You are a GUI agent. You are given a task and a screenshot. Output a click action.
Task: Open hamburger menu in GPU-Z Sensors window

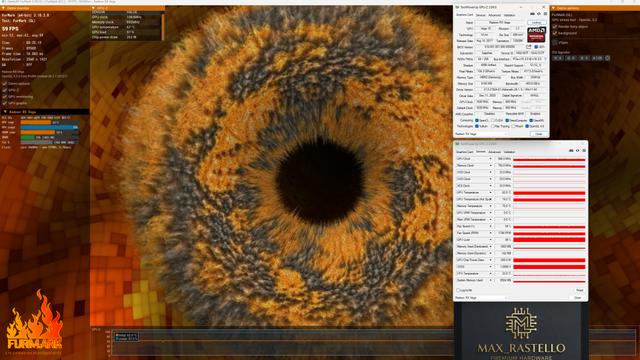point(584,151)
